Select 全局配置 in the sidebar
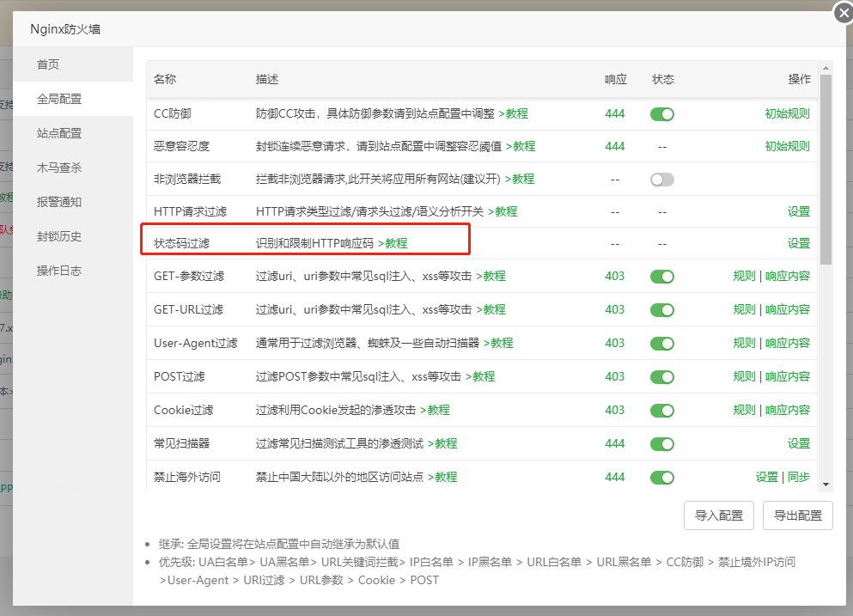This screenshot has width=853, height=616. point(73,99)
